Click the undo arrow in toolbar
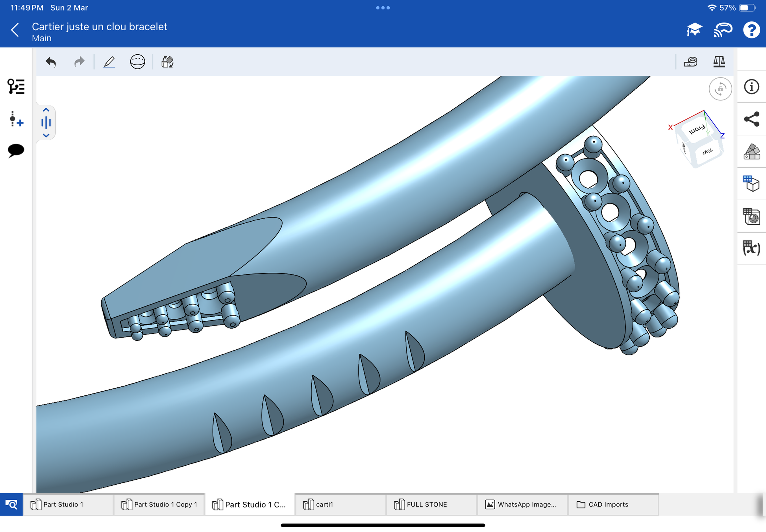Viewport: 766px width, 532px height. pyautogui.click(x=51, y=62)
